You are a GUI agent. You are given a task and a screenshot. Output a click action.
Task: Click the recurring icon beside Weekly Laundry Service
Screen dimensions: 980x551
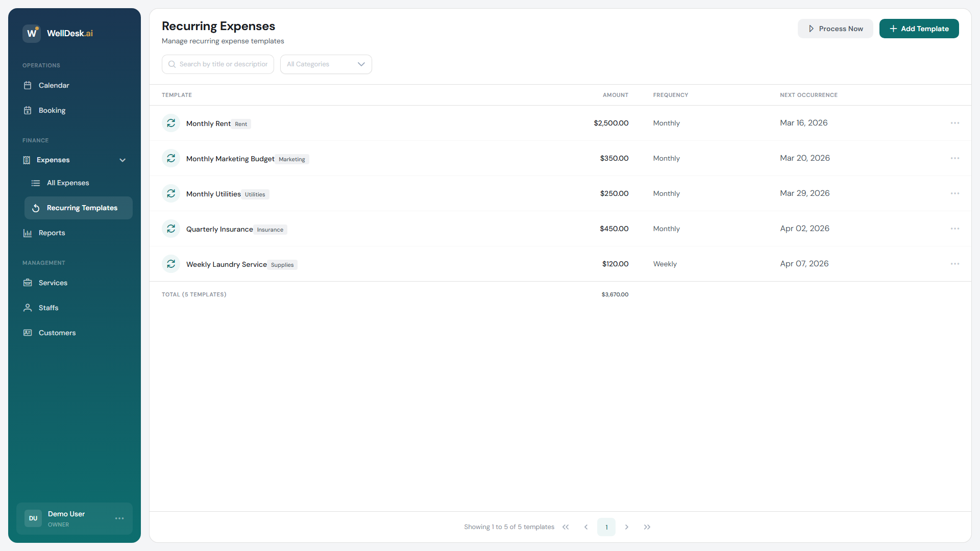click(x=171, y=264)
